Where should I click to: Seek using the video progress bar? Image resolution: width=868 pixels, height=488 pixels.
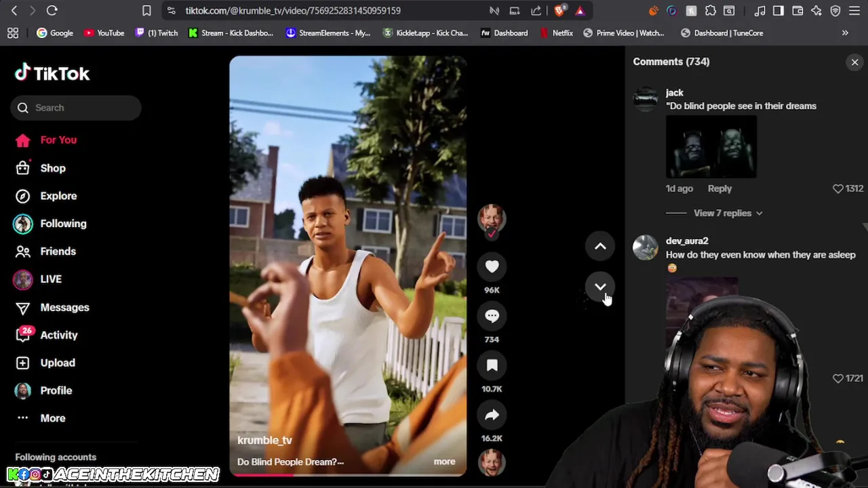tap(348, 474)
